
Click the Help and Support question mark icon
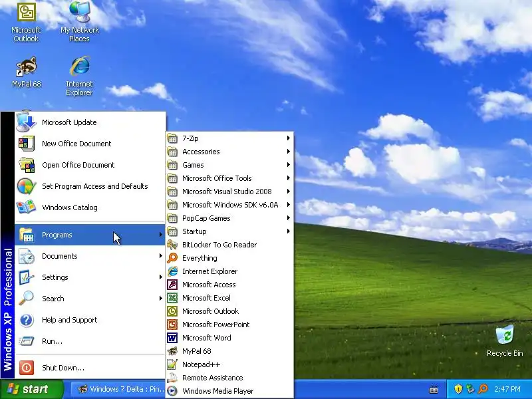pyautogui.click(x=26, y=320)
